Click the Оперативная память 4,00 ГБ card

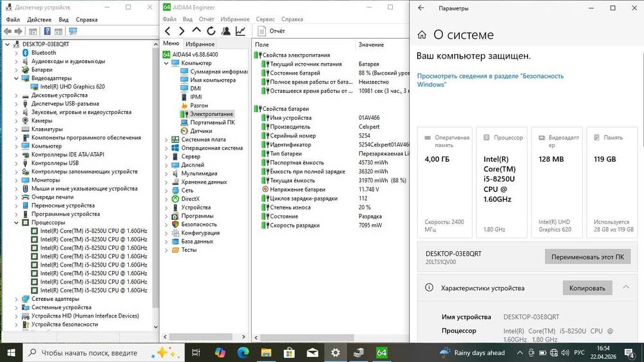tap(445, 182)
